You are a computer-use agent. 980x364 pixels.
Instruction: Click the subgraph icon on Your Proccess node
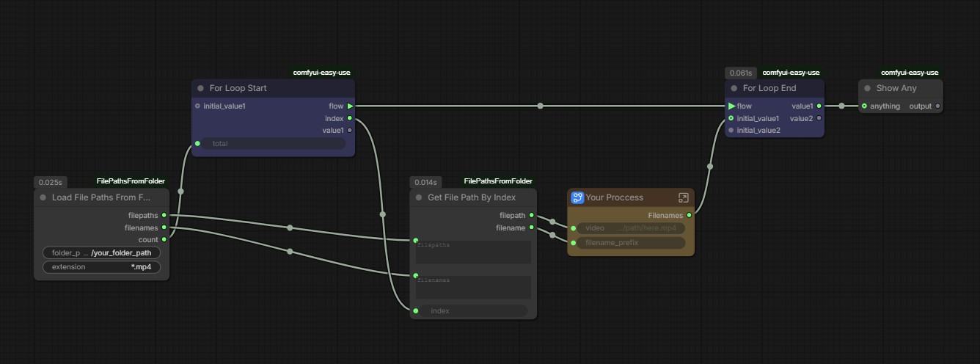(x=577, y=197)
